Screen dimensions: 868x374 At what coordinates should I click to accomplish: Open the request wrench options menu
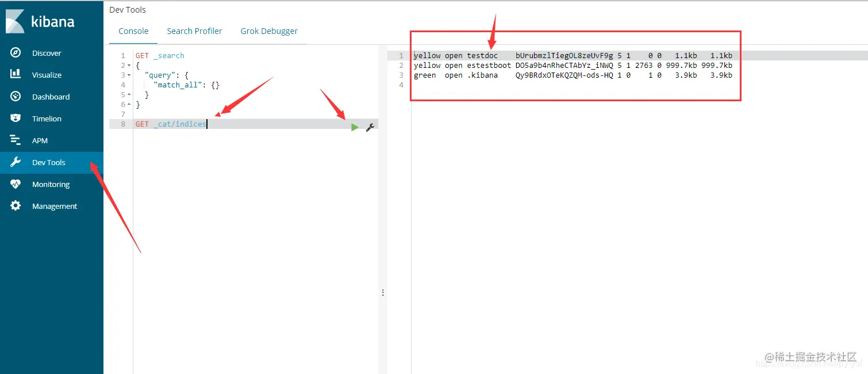click(370, 127)
